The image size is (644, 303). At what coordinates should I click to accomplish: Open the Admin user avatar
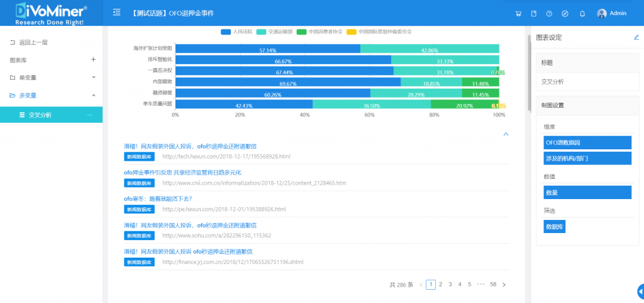pos(602,14)
